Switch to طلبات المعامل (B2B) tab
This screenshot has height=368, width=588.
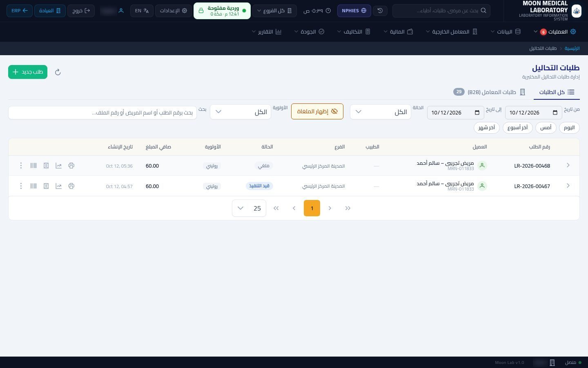489,92
